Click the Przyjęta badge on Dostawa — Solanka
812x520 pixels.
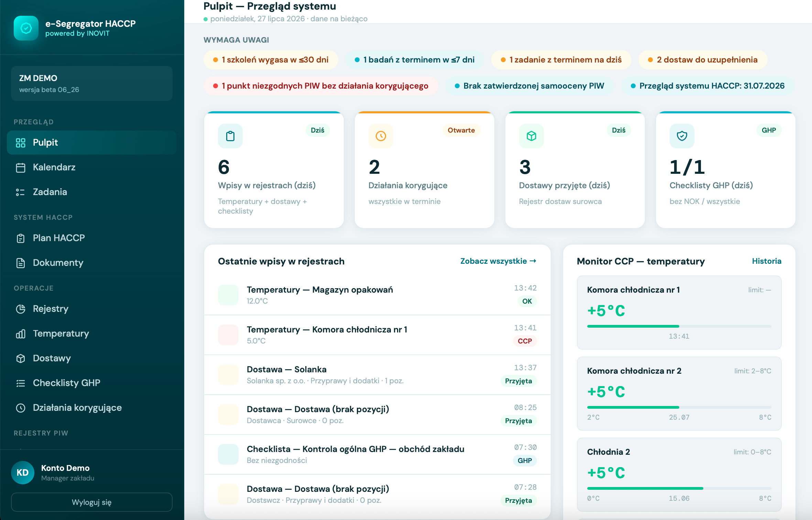518,381
